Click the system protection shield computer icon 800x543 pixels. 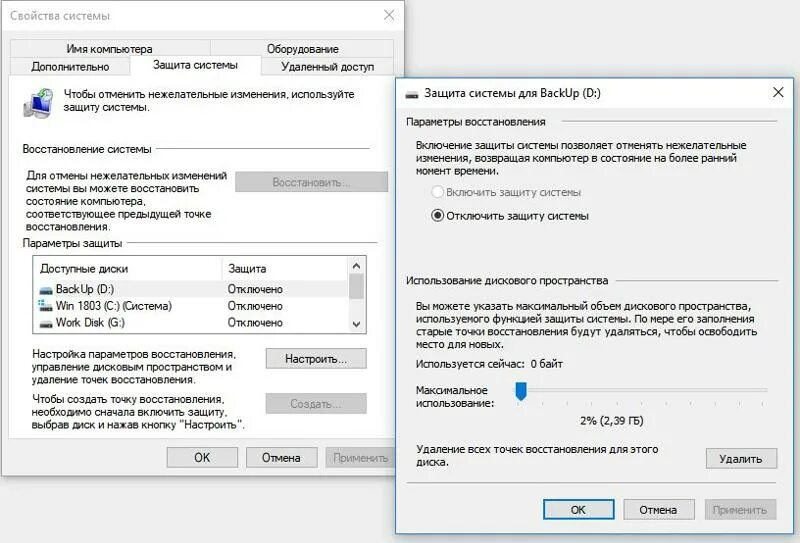click(38, 103)
